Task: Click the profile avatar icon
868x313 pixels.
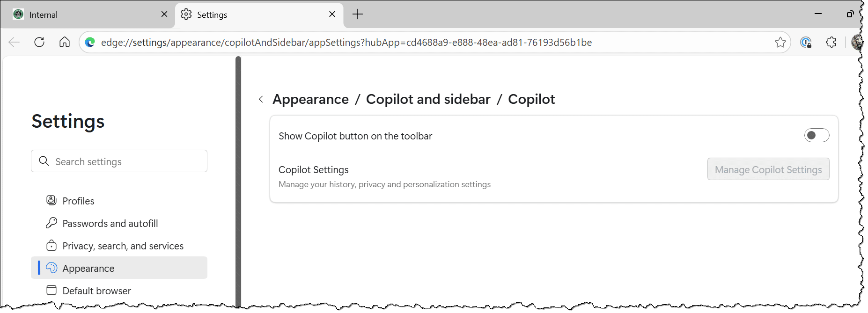Action: click(x=857, y=43)
